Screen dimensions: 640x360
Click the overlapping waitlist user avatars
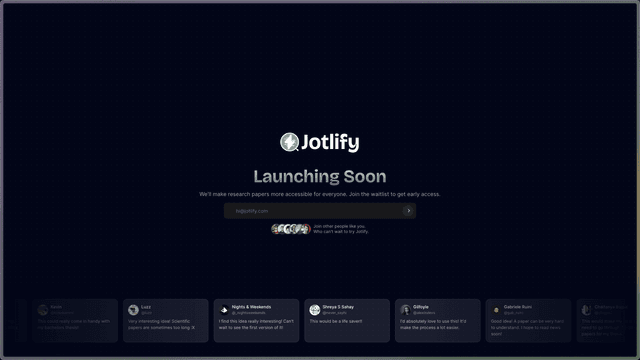coord(291,229)
